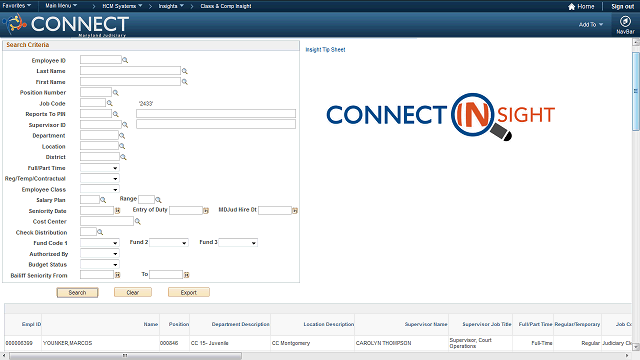The height and width of the screenshot is (360, 640).
Task: Open the Position Number lookup magnifier
Action: point(116,93)
